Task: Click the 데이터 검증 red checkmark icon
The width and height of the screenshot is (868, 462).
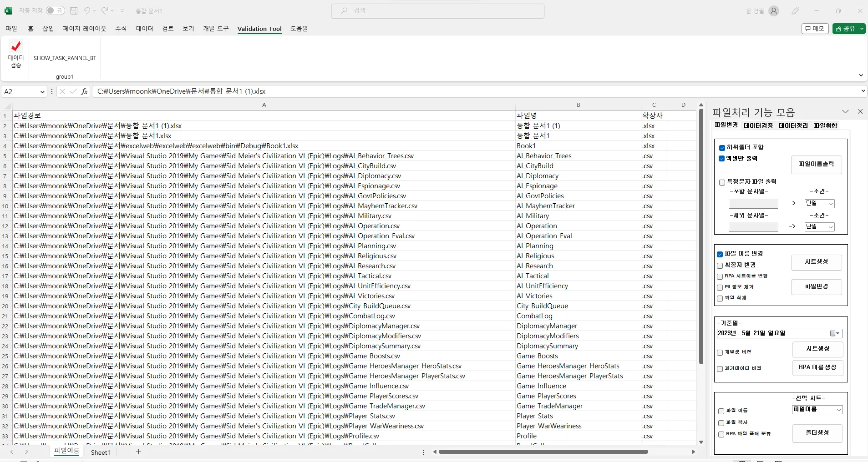Action: [x=16, y=46]
